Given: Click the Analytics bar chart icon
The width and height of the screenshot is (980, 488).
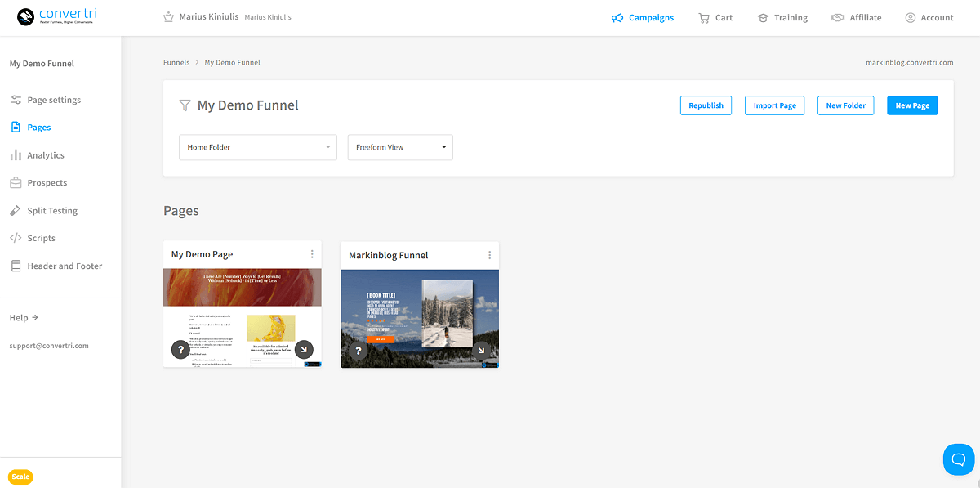Looking at the screenshot, I should pos(16,155).
